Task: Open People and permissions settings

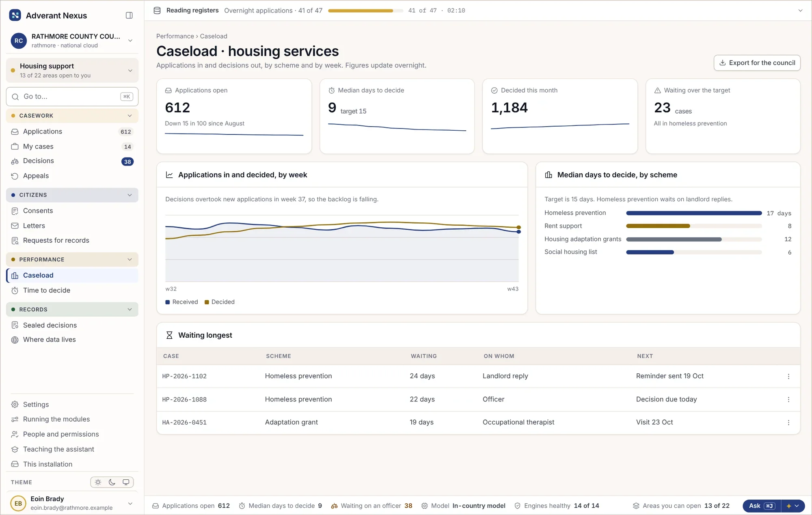Action: point(72,434)
